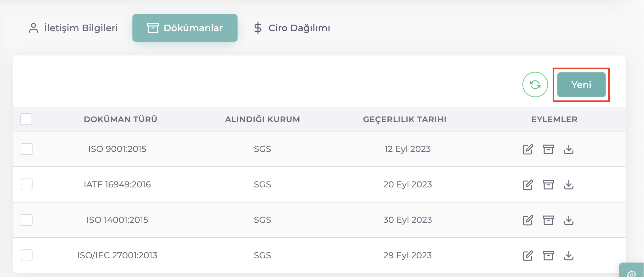Viewport: 644px width, 277px height.
Task: Edit the IATF 16949:2016 document
Action: [x=528, y=185]
